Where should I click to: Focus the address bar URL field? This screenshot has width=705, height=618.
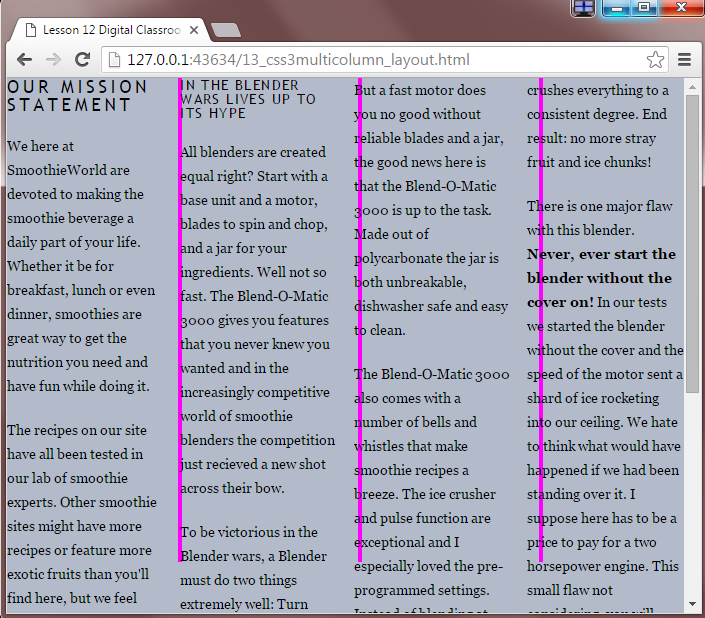tap(380, 60)
